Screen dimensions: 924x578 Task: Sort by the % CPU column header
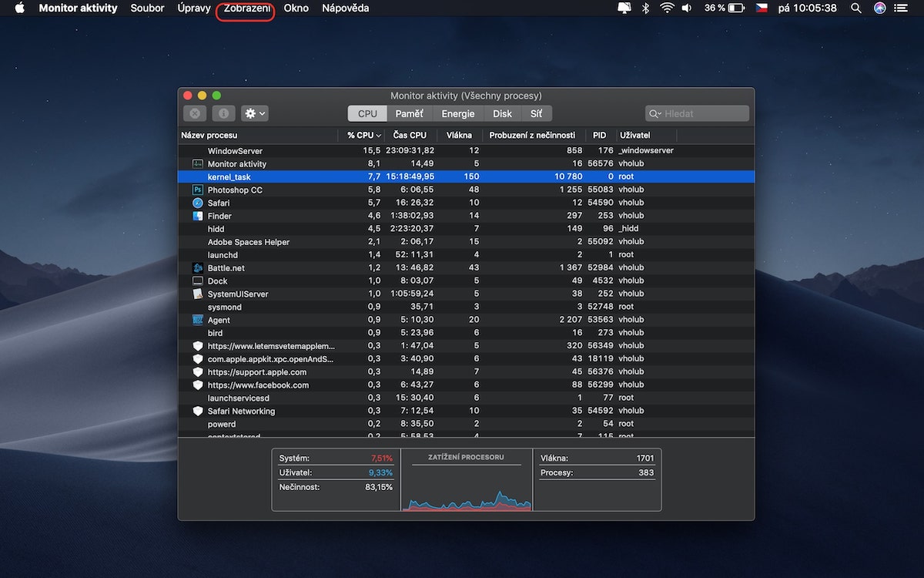pos(360,135)
